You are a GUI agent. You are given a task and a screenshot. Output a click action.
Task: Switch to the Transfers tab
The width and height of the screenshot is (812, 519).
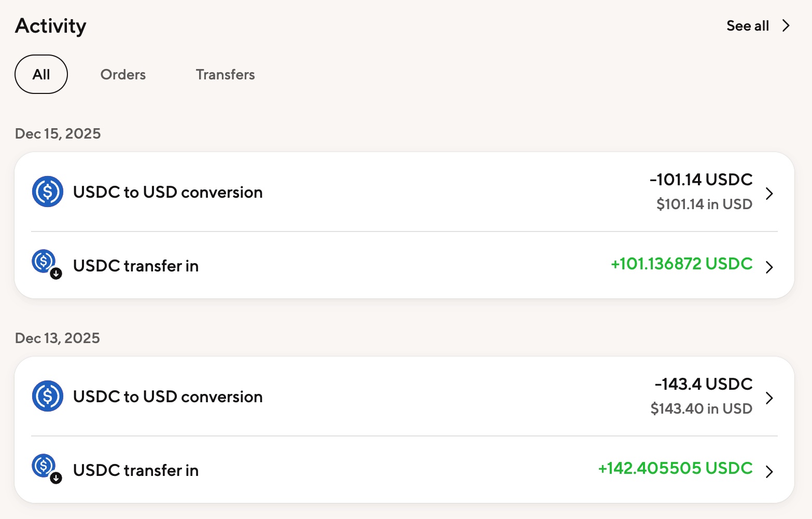click(x=225, y=75)
